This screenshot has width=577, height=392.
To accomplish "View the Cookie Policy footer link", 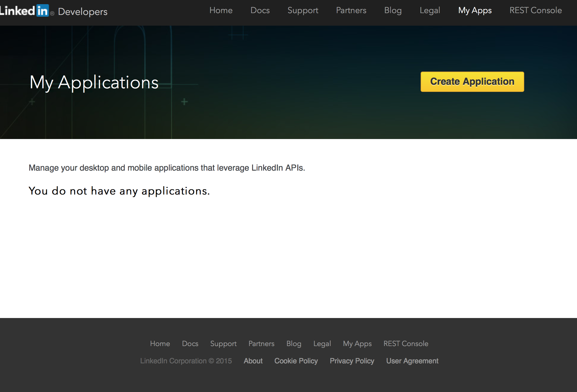I will coord(296,361).
